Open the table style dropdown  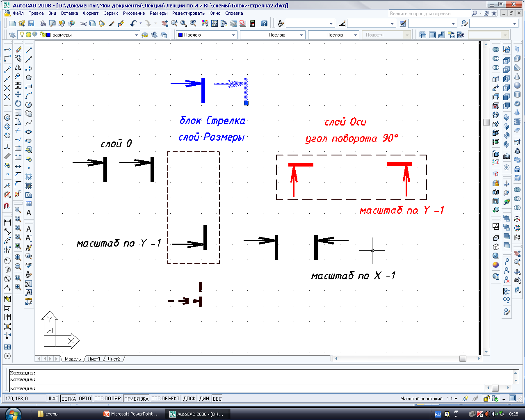point(432,24)
